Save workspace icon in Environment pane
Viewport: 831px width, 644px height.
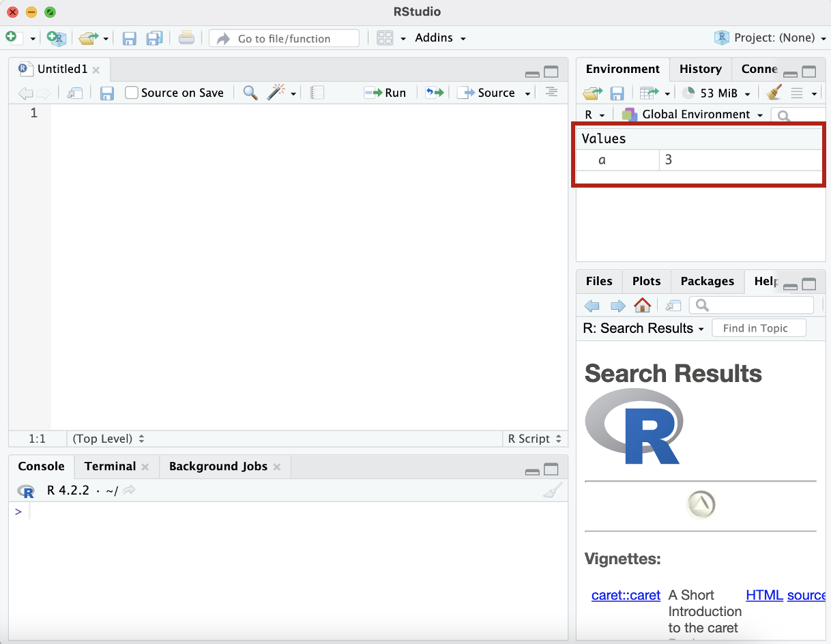click(x=617, y=93)
